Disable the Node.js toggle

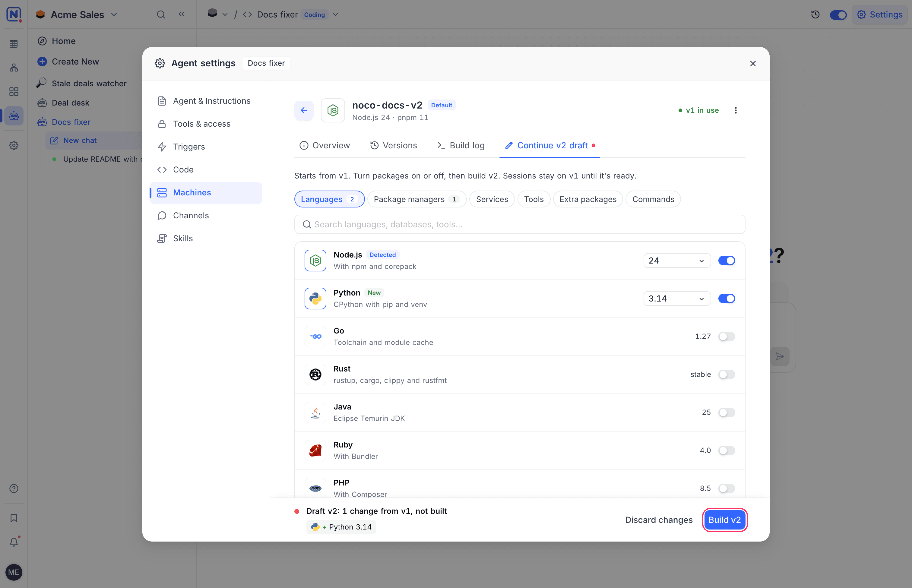point(727,261)
